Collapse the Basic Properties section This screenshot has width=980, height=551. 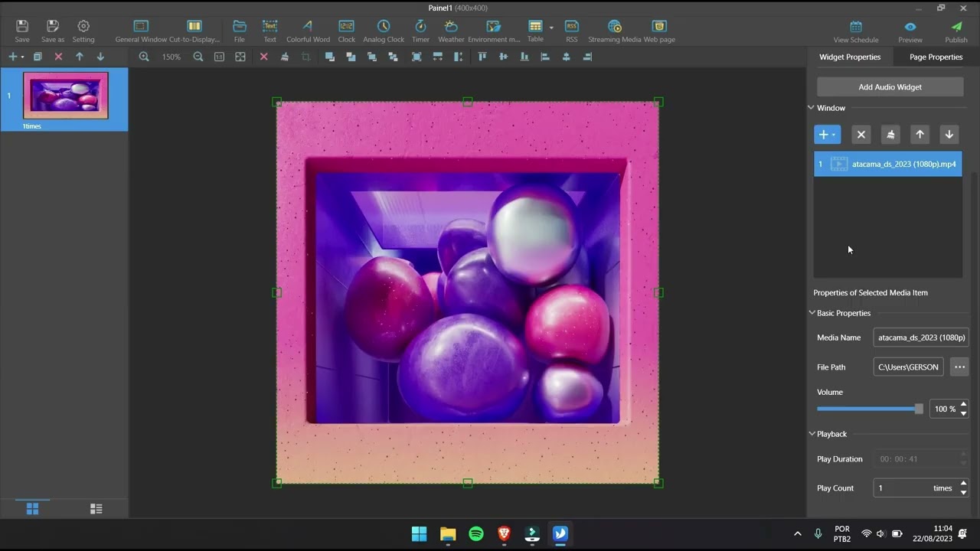(x=812, y=313)
